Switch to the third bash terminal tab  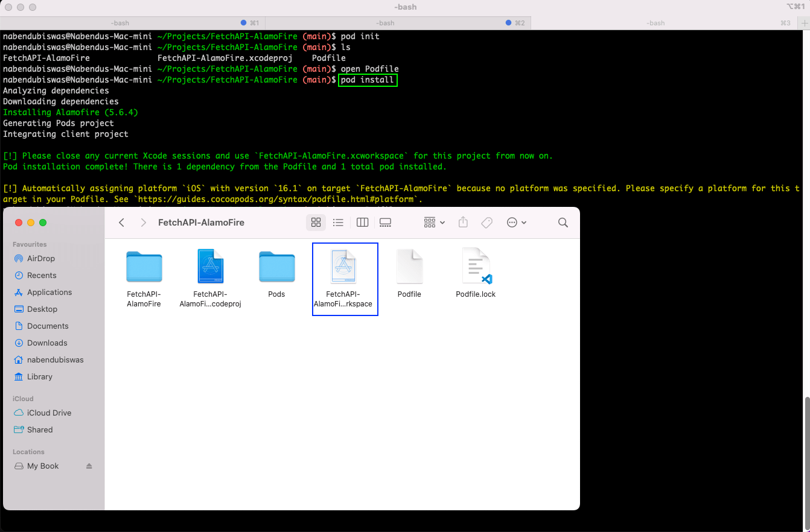[x=655, y=23]
